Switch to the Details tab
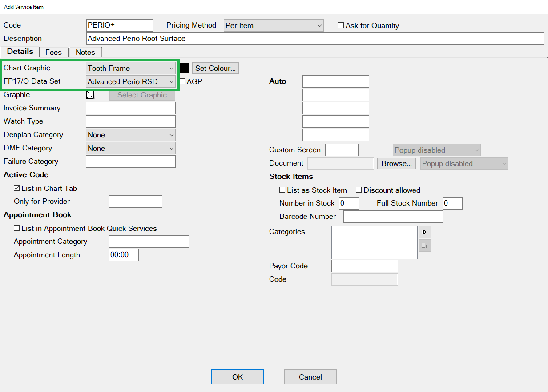 pos(20,52)
